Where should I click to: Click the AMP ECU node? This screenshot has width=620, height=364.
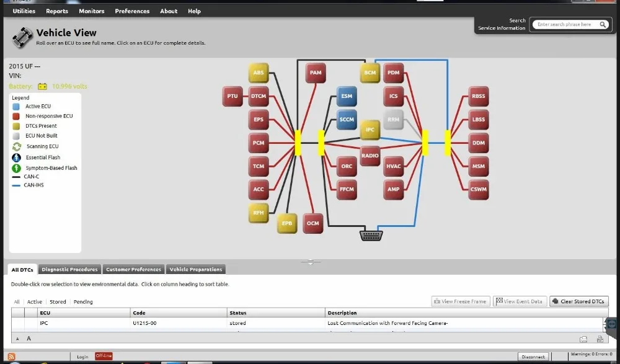point(394,190)
